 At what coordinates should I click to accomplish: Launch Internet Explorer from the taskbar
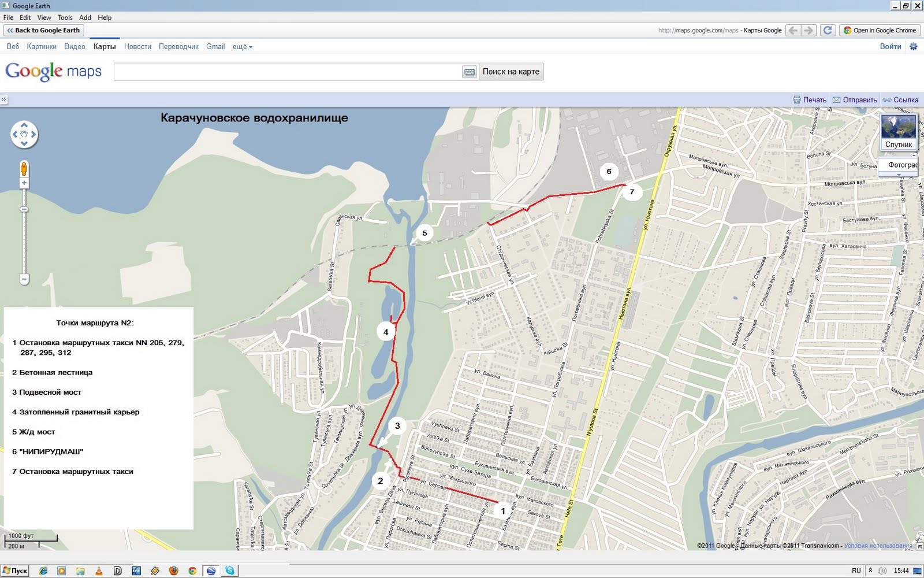(x=43, y=570)
